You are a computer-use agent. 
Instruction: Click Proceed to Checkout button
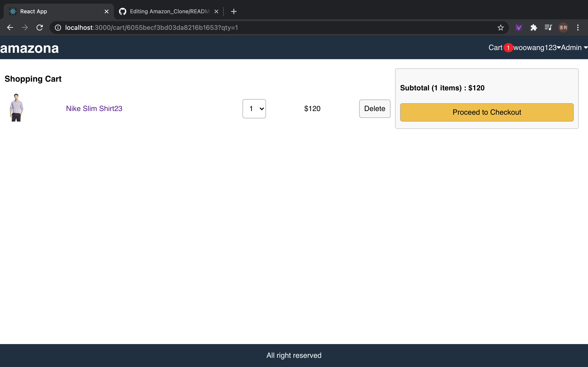pos(487,112)
